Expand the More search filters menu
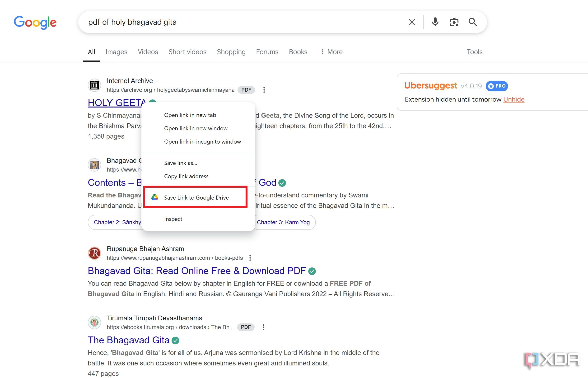Viewport: 588px width, 378px height. tap(331, 52)
